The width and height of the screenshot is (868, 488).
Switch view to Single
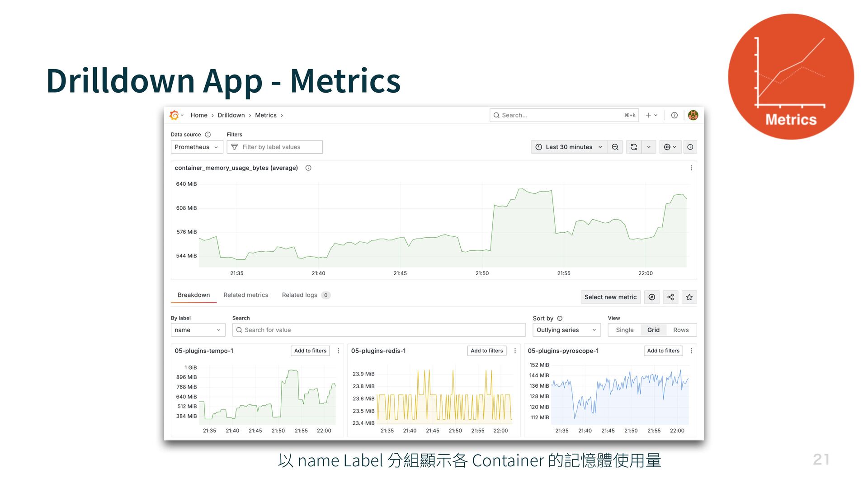pos(624,330)
